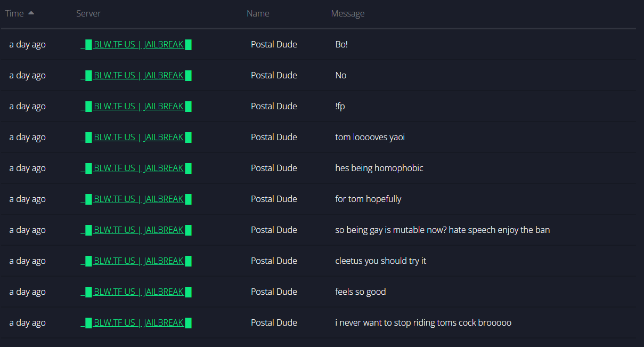
Task: Sort by the Server column header
Action: click(x=88, y=13)
